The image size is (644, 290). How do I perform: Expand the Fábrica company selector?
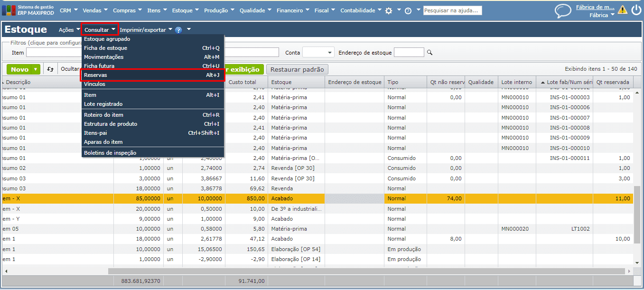[x=601, y=15]
